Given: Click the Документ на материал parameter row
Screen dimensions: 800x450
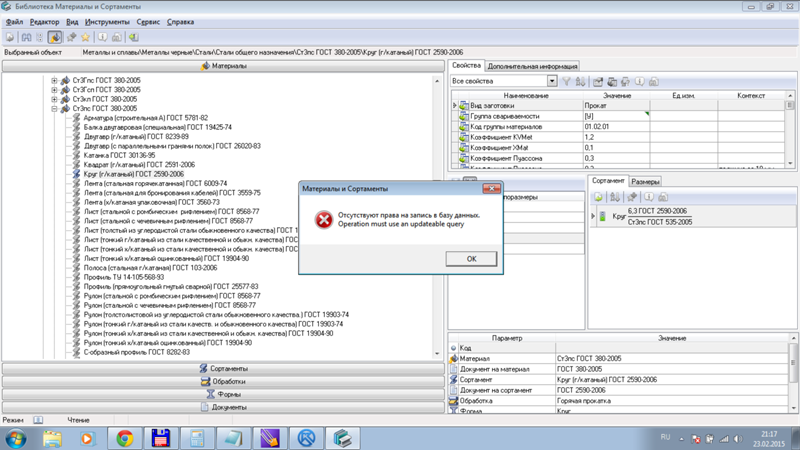Looking at the screenshot, I should coord(618,369).
